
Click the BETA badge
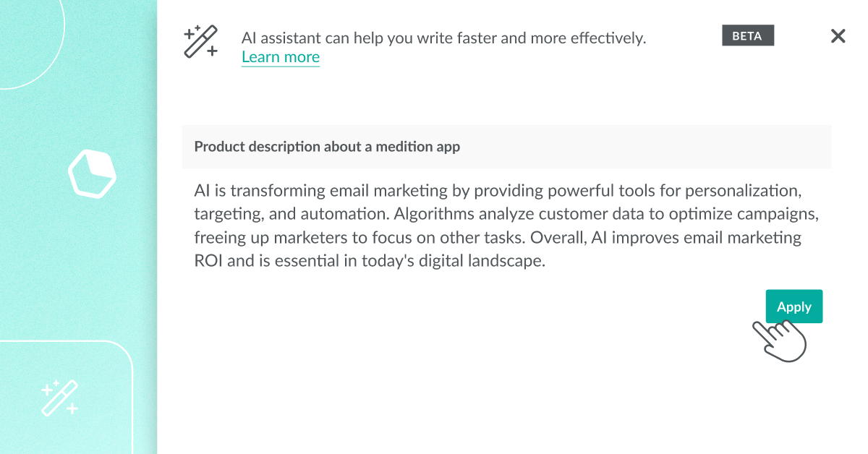748,35
